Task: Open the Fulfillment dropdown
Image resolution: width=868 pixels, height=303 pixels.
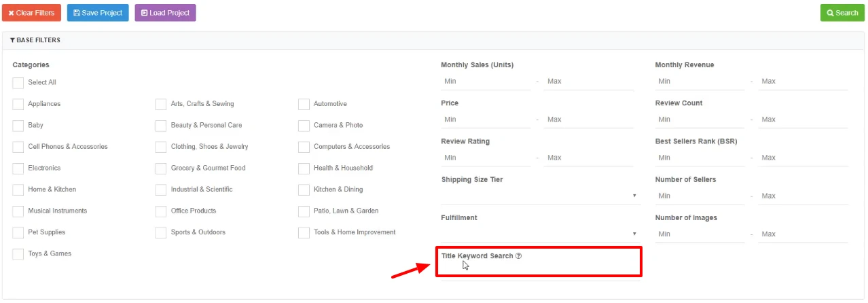Action: 540,234
